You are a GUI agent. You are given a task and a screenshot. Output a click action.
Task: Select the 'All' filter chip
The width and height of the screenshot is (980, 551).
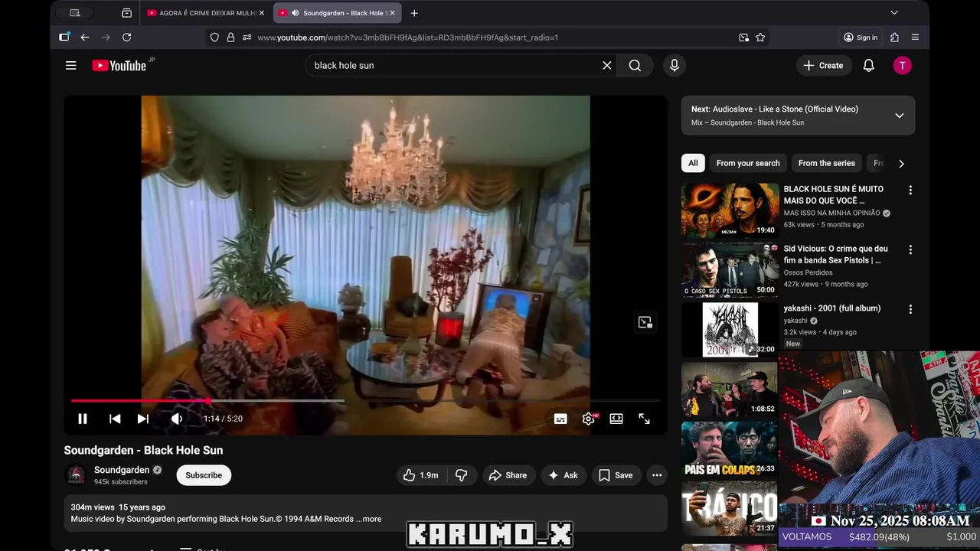693,163
